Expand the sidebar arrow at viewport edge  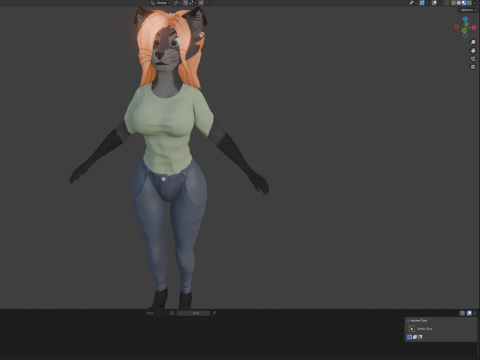(x=478, y=19)
